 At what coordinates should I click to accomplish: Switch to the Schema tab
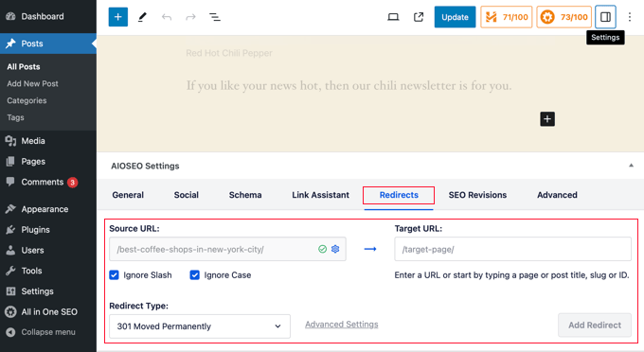point(245,195)
